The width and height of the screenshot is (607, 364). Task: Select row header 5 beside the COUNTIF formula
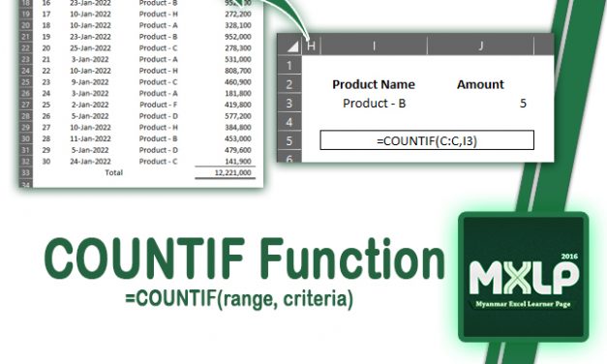click(289, 140)
